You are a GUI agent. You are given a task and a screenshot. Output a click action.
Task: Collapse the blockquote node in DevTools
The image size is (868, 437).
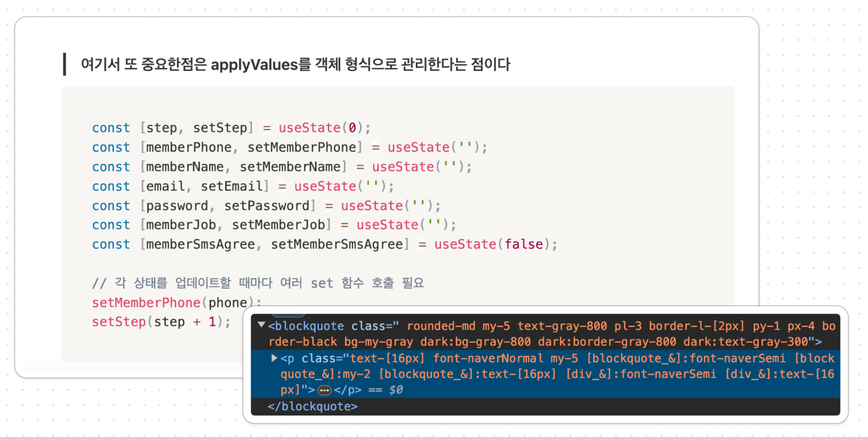(261, 325)
